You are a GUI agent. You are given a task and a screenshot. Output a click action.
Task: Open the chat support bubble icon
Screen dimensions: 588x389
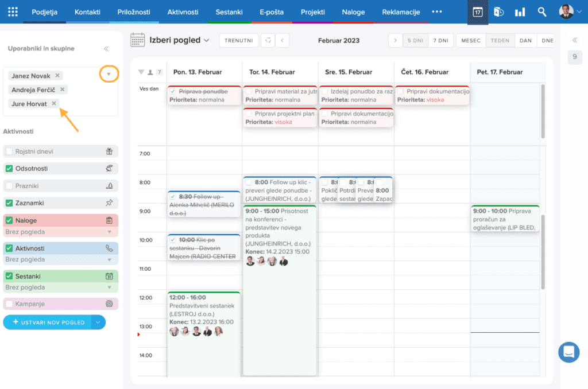click(x=568, y=352)
